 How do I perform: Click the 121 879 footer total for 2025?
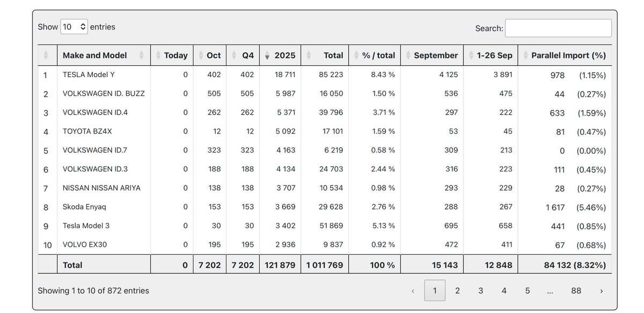pos(280,265)
